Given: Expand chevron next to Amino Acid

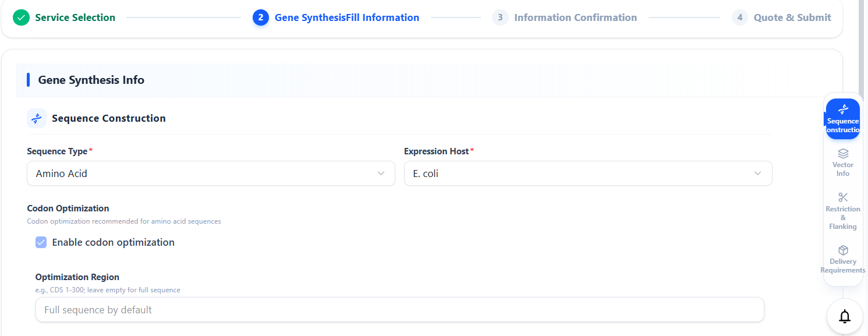Looking at the screenshot, I should (381, 174).
